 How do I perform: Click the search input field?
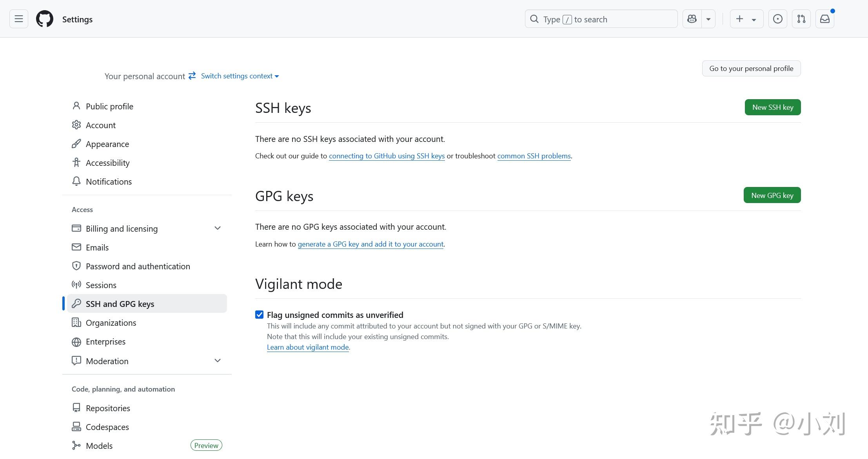coord(601,18)
